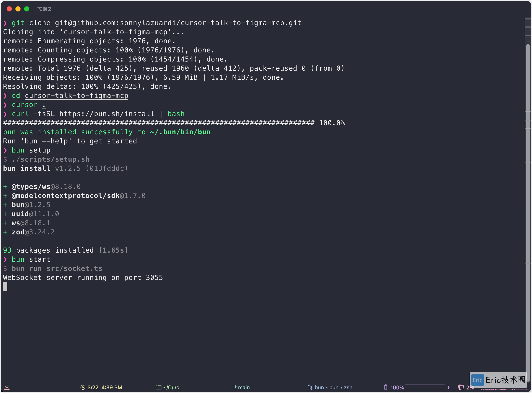Click the green zoom window button
The height and width of the screenshot is (393, 532).
click(x=27, y=9)
